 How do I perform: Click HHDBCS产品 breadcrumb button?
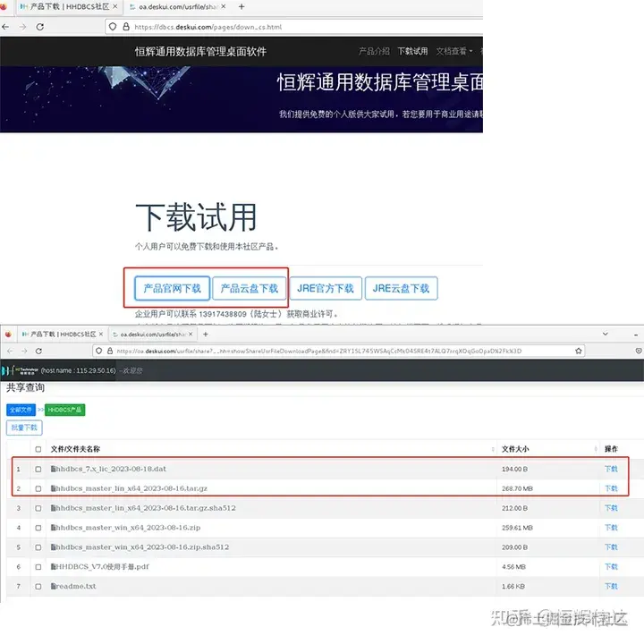(x=65, y=410)
